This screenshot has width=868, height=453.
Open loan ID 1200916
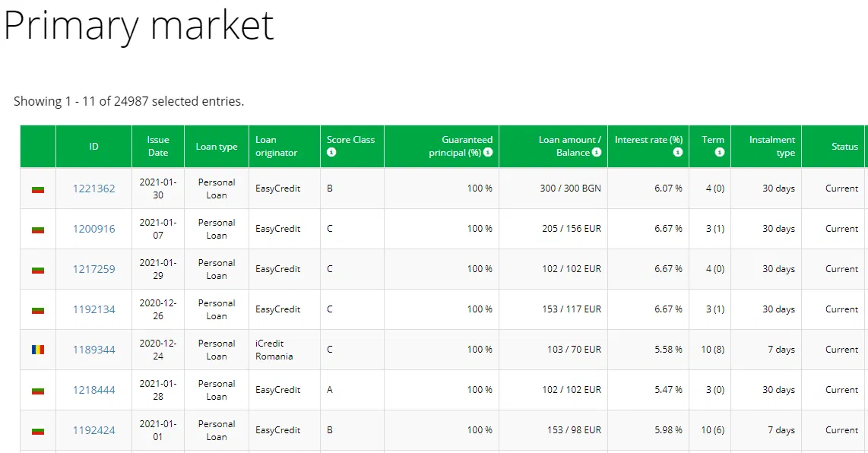(93, 229)
